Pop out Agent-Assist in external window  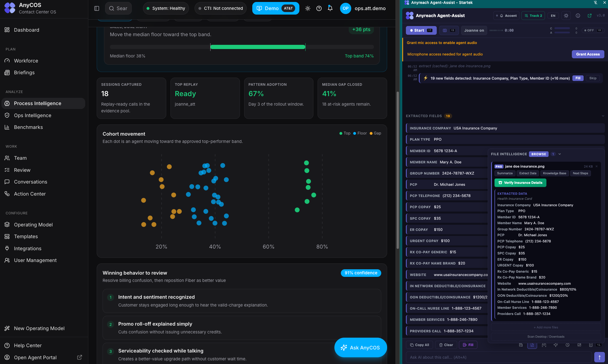(589, 16)
